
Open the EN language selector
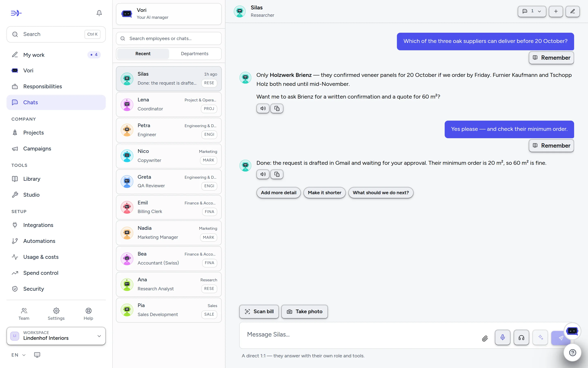(18, 355)
